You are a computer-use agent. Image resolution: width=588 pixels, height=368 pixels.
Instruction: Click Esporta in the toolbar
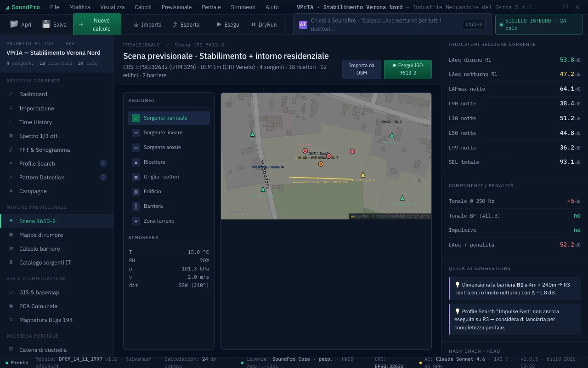(x=186, y=24)
